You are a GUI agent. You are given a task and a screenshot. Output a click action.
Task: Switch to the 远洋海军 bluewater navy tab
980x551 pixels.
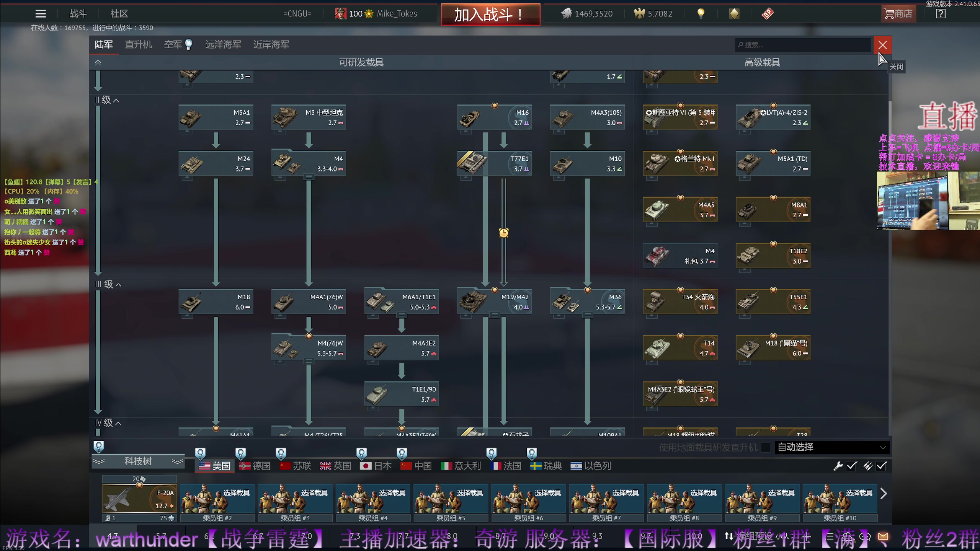pos(223,45)
